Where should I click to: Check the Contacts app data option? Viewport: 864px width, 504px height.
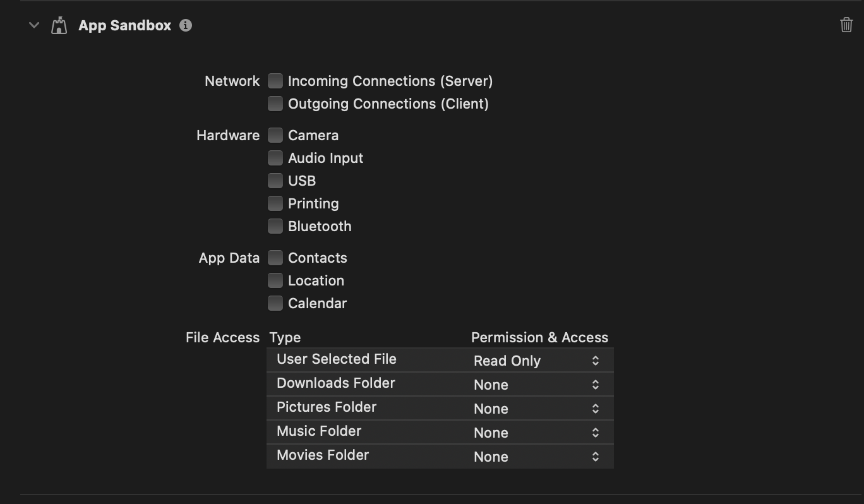275,258
